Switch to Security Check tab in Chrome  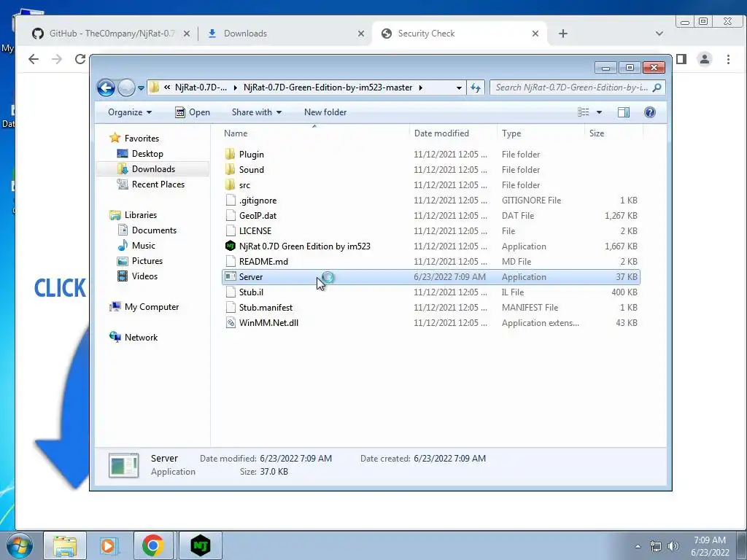pyautogui.click(x=460, y=34)
